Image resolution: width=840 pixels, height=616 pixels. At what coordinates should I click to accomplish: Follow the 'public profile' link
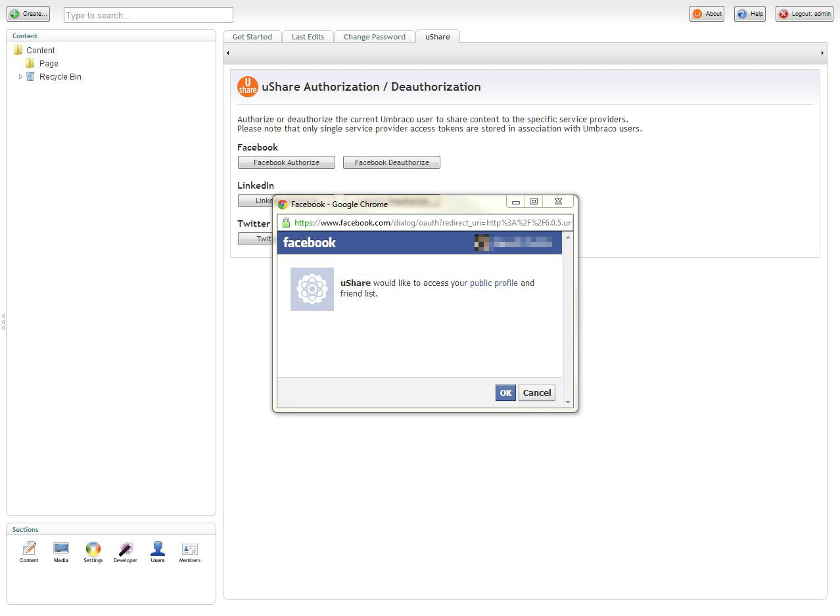[494, 283]
